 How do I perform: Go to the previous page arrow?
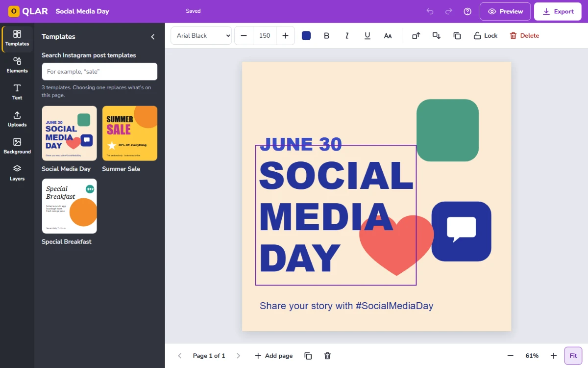[180, 356]
